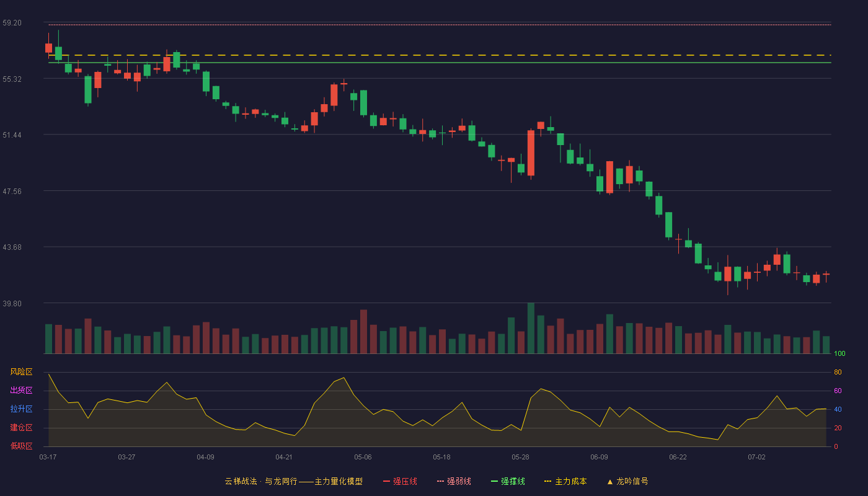
Task: Pick the 06-22 date label
Action: tap(678, 457)
